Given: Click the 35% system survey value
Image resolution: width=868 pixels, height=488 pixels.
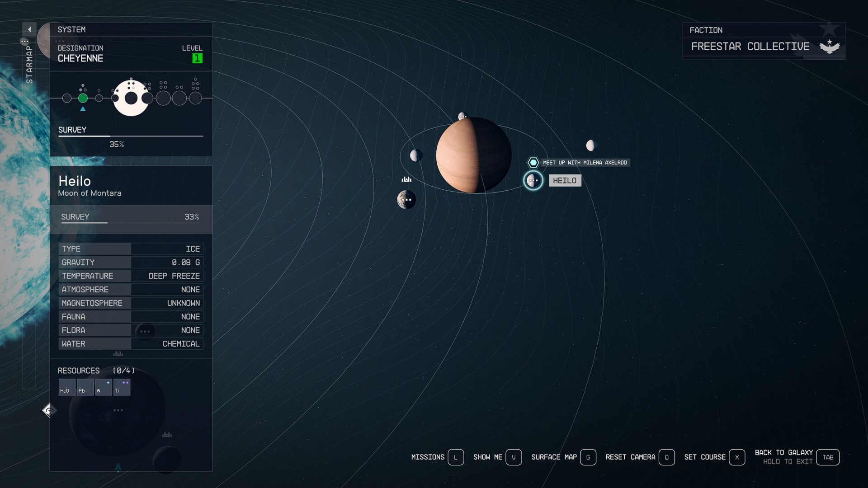Looking at the screenshot, I should click(116, 145).
